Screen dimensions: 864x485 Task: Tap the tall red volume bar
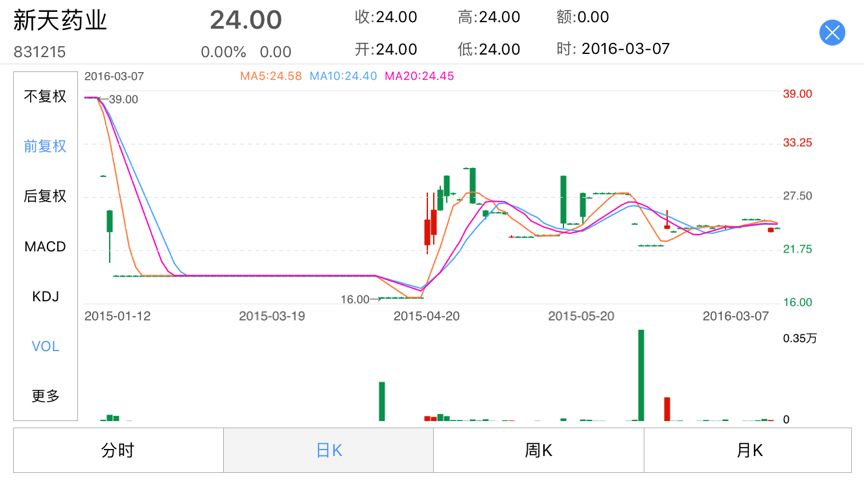(x=667, y=409)
